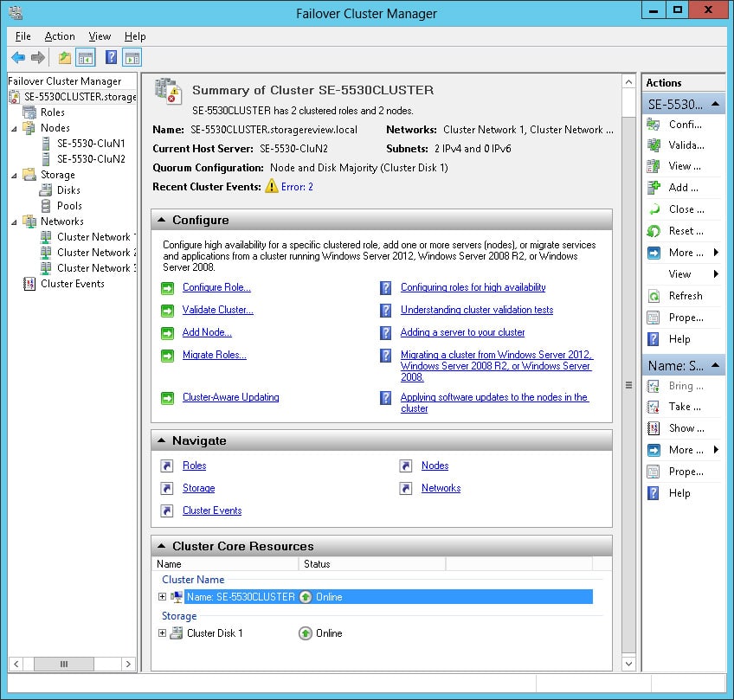This screenshot has height=700, width=734.
Task: Select Roles in the console tree
Action: pyautogui.click(x=53, y=112)
